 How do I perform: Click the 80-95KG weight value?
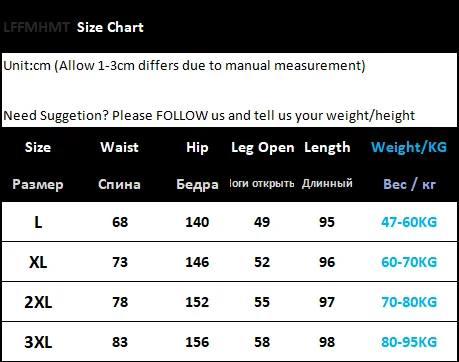[x=409, y=342]
